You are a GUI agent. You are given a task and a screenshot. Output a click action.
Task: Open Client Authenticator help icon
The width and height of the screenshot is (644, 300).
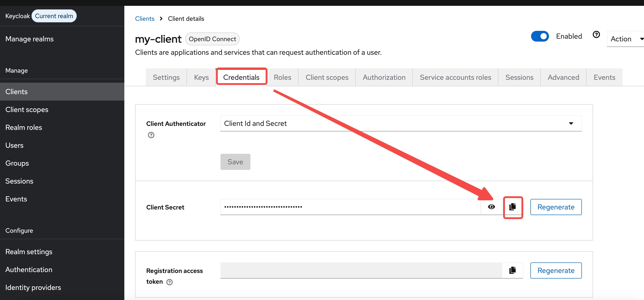click(151, 135)
